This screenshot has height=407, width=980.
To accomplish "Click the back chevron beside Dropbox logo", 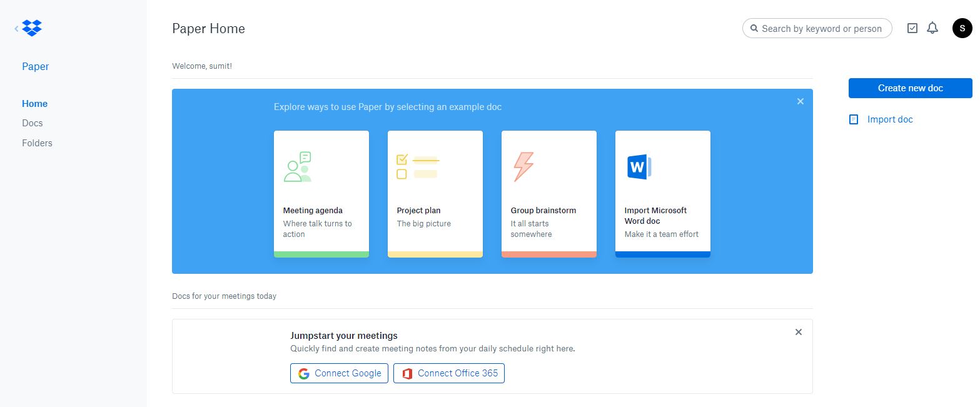I will click(x=16, y=28).
